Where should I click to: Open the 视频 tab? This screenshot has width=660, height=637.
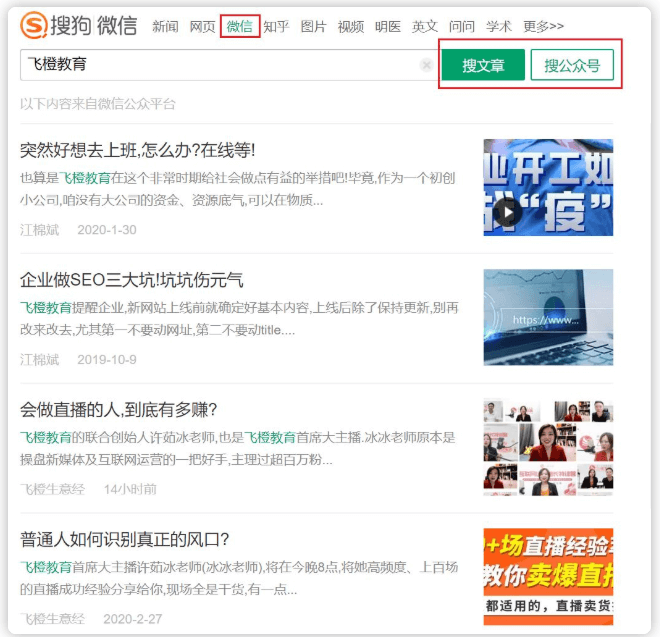click(351, 27)
